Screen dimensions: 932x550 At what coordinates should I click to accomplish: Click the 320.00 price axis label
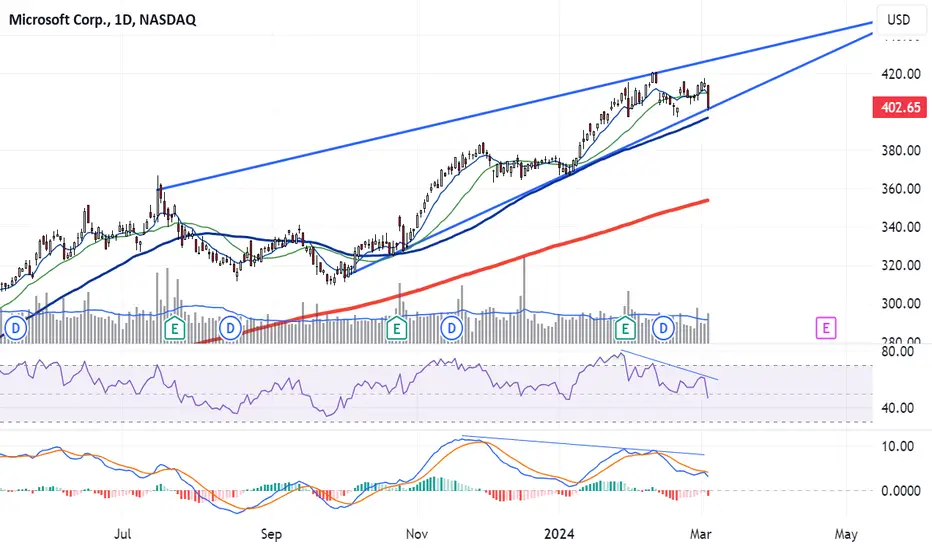click(x=900, y=265)
